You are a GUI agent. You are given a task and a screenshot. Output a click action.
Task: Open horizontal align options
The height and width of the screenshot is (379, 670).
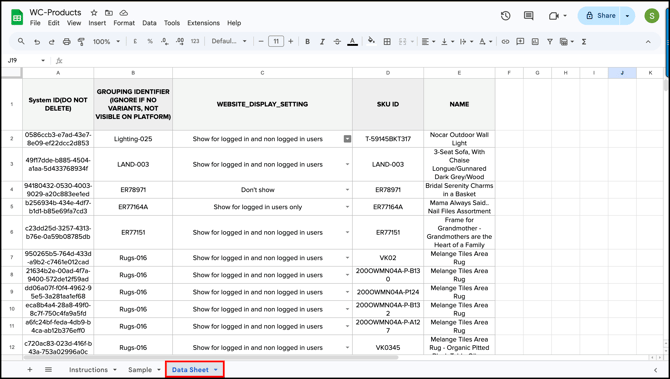(428, 41)
